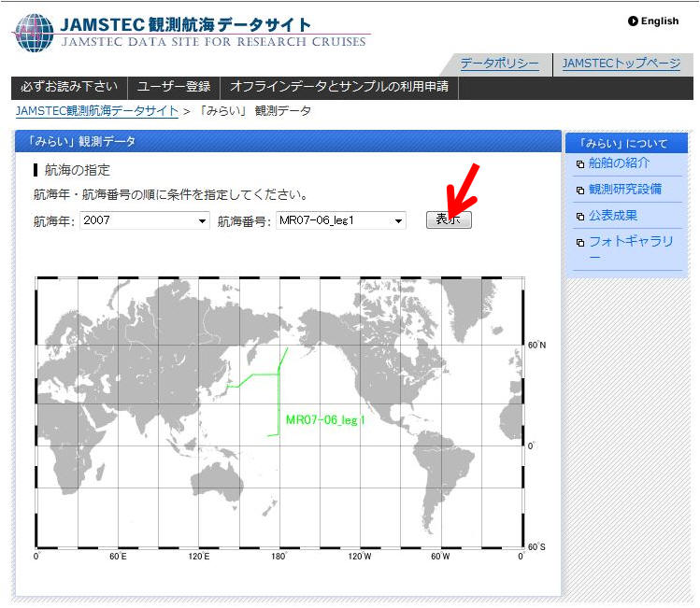Click the MR07-06_leg1 track label on map
Image resolution: width=700 pixels, height=608 pixels.
tap(324, 420)
